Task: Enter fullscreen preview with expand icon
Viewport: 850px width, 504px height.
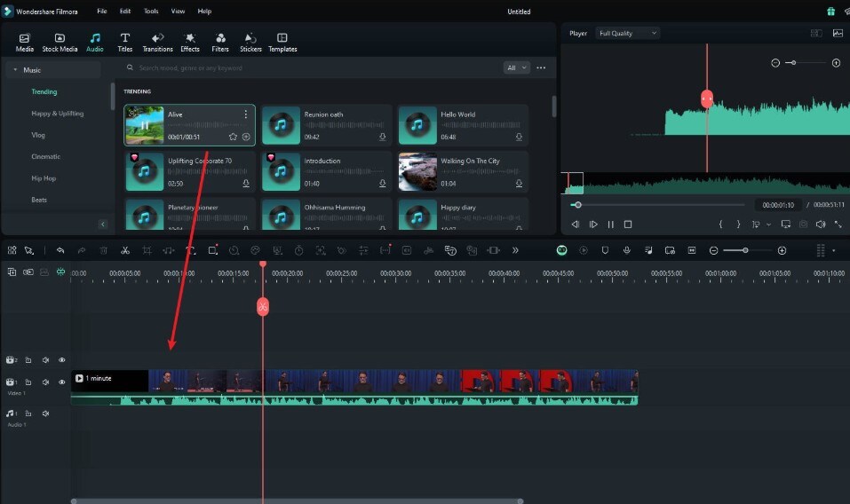Action: point(838,224)
